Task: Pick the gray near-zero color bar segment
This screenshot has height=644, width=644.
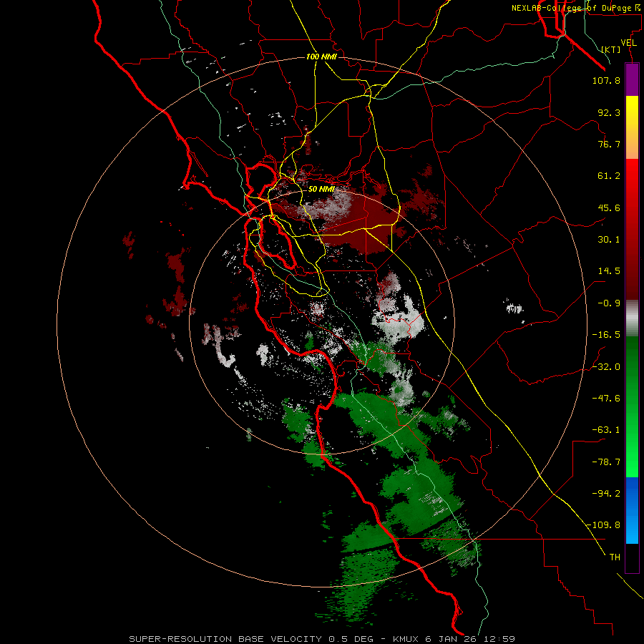Action: coord(632,318)
